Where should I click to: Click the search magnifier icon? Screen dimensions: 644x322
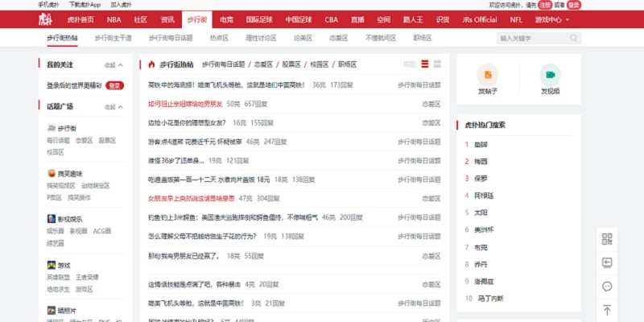point(573,39)
